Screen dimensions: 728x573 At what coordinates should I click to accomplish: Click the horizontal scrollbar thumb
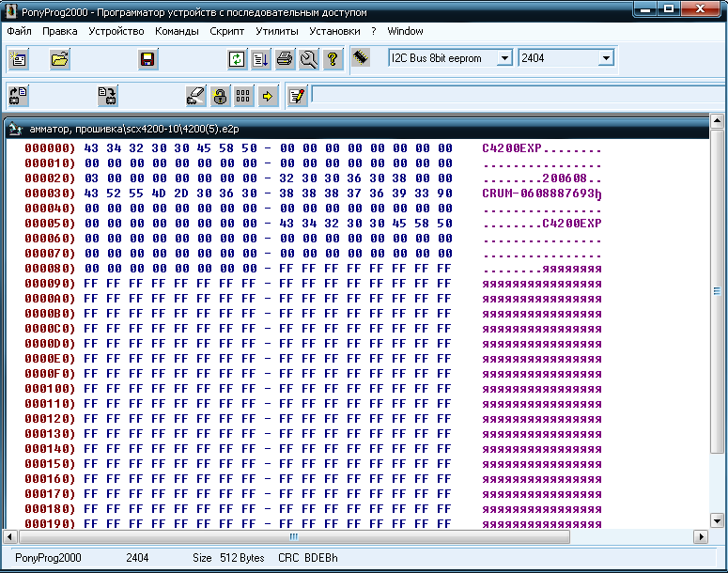(294, 537)
